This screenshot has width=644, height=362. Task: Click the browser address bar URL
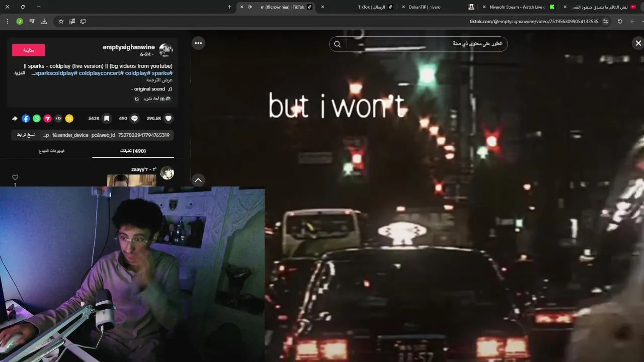[534, 22]
